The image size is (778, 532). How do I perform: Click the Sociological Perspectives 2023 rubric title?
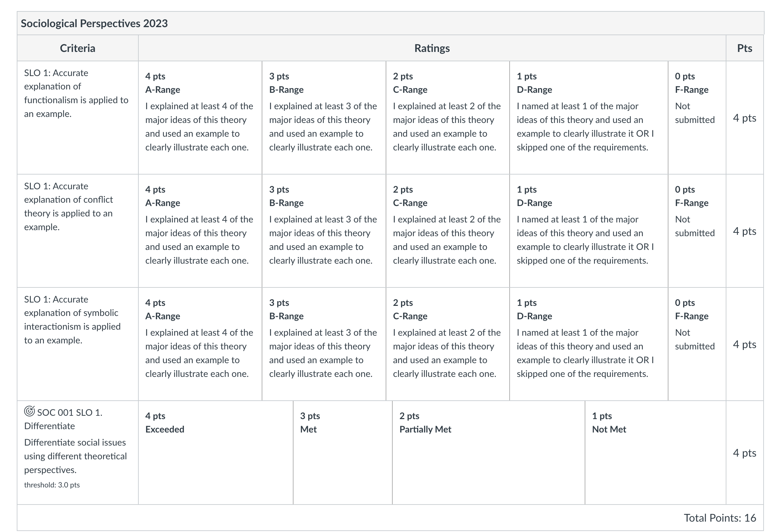point(94,23)
